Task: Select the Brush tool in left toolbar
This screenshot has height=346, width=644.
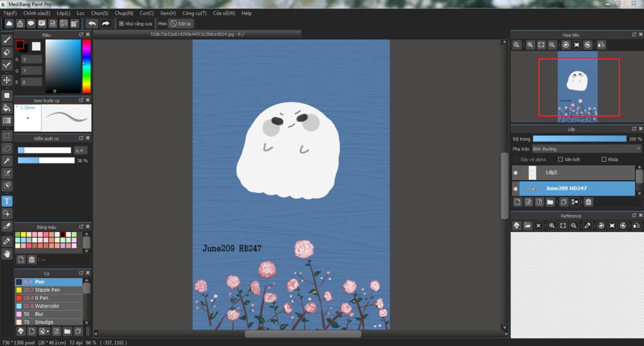Action: point(7,40)
